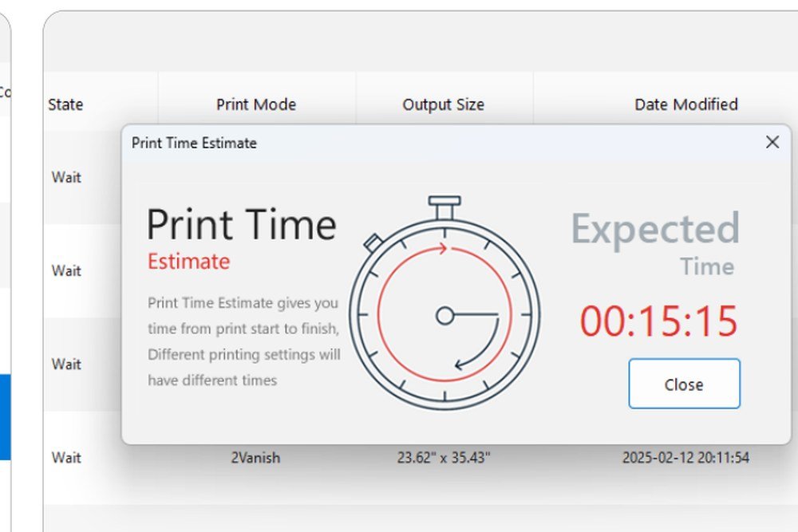The height and width of the screenshot is (532, 798).
Task: Click the Date Modified column header
Action: [x=686, y=104]
